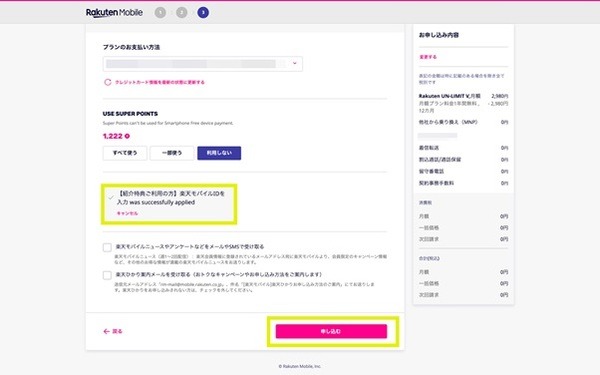This screenshot has height=375, width=600.
Task: Enable Rakuten Mobile news by mail and SMS
Action: tap(107, 247)
